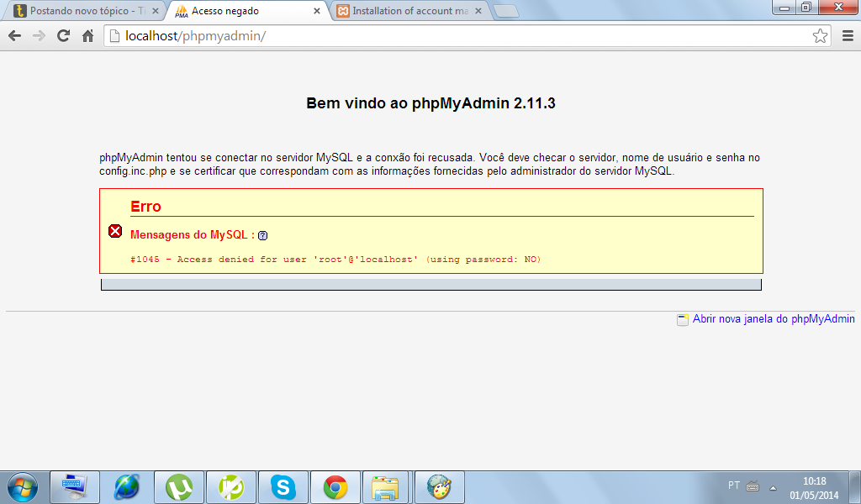
Task: Close the Chrome window
Action: click(x=838, y=8)
